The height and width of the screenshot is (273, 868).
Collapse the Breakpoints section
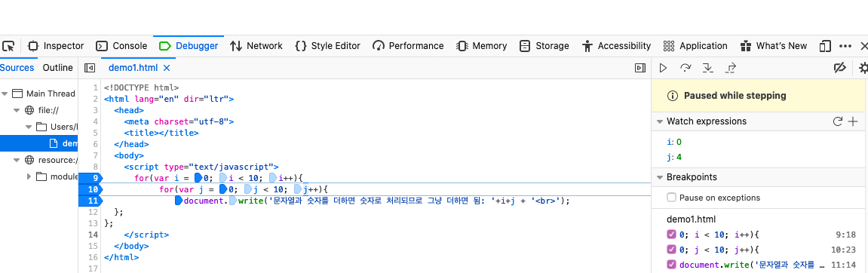660,177
